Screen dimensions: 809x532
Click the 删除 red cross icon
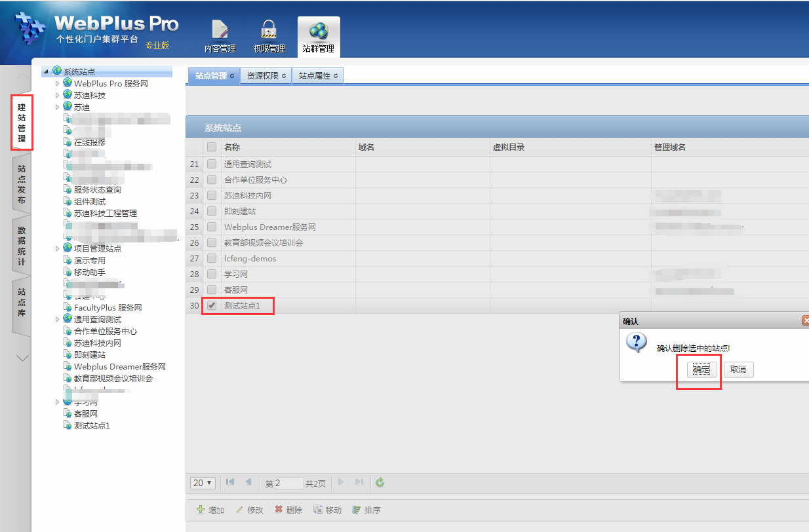[279, 510]
